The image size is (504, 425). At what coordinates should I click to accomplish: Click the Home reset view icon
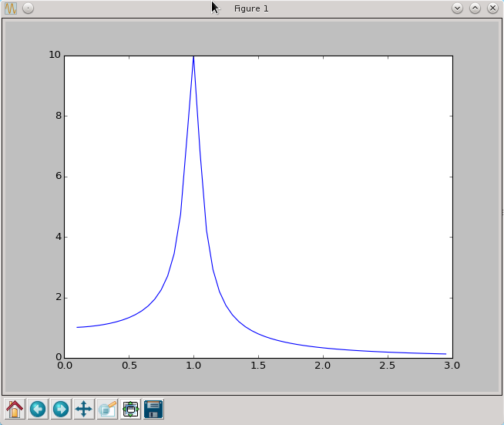(15, 409)
